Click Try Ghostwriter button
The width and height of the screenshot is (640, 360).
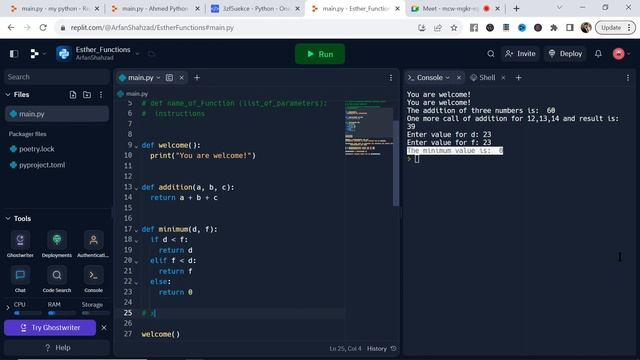tap(50, 327)
